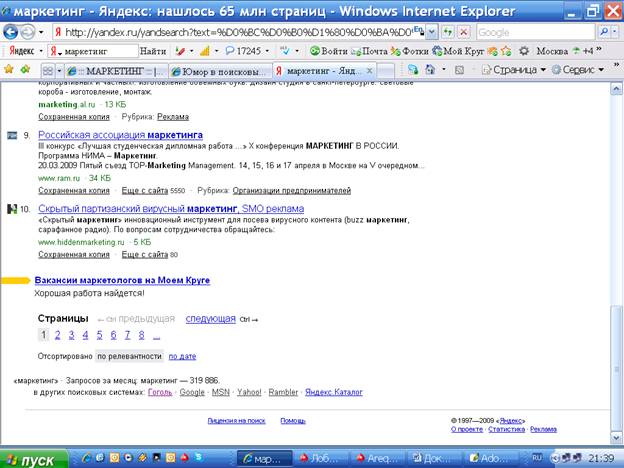The width and height of the screenshot is (624, 468).
Task: Click the Войти login toolbar button
Action: (x=329, y=50)
